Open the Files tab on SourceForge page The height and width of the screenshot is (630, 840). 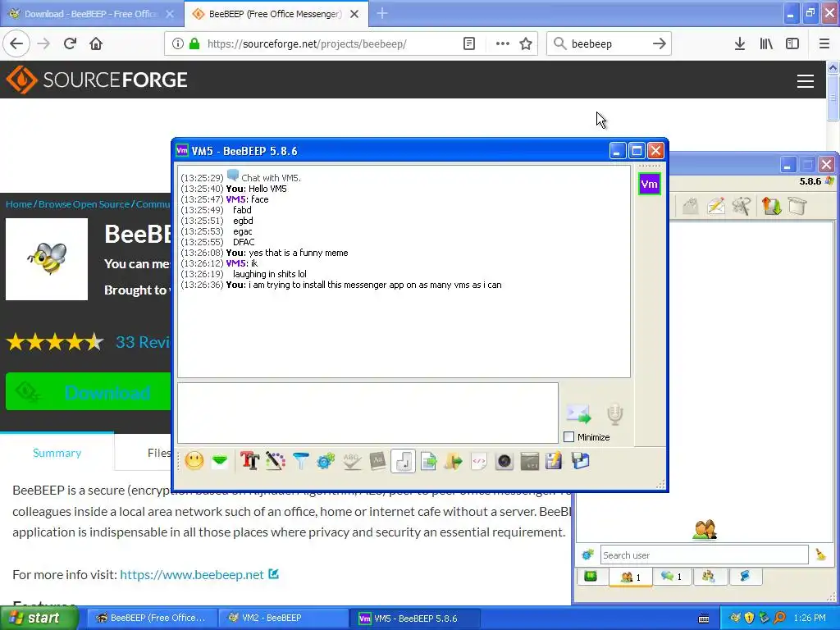pos(159,453)
